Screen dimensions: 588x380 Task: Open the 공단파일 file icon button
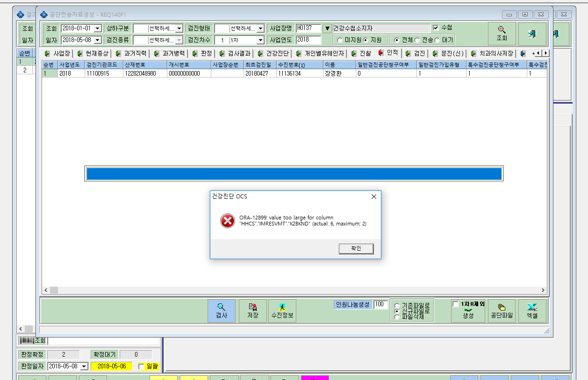(502, 311)
